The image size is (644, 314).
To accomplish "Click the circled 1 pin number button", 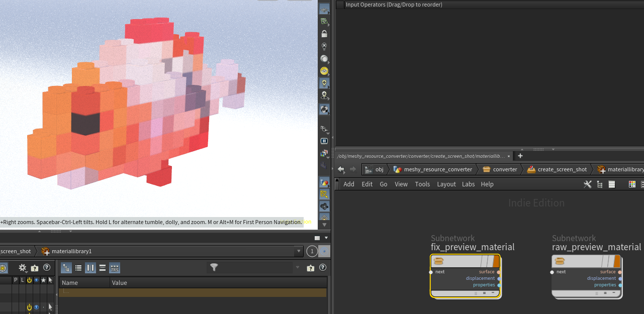I will click(312, 251).
